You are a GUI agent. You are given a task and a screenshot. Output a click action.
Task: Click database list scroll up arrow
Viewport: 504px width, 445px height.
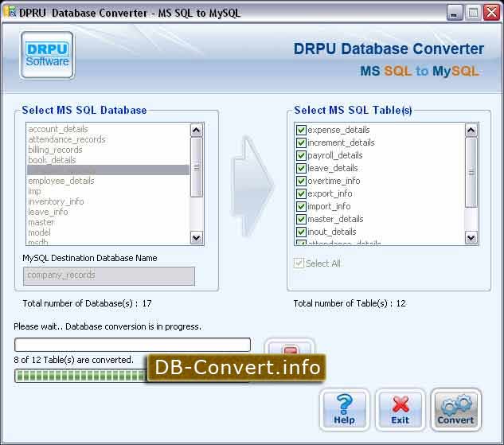pos(197,130)
